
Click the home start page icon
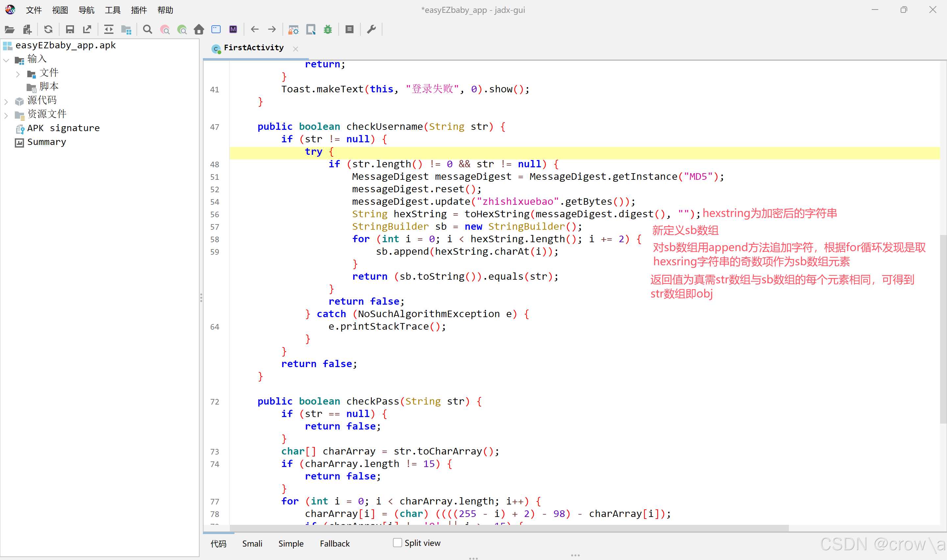(199, 30)
